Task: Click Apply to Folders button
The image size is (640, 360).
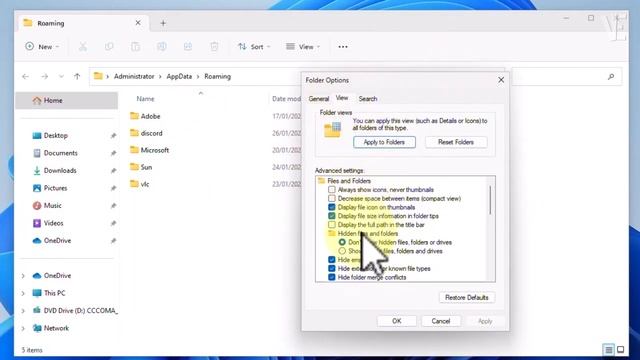Action: coord(384,142)
